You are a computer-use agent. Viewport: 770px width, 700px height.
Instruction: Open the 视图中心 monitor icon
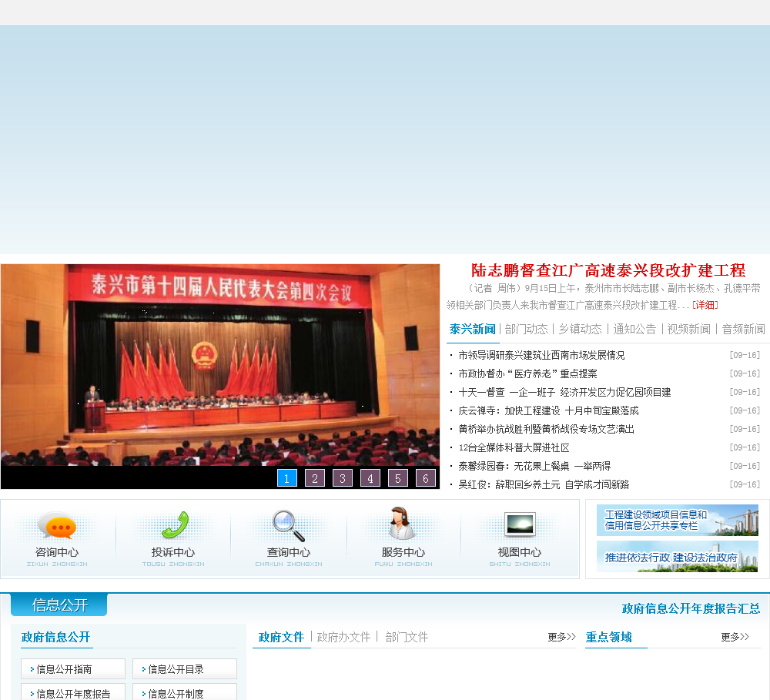pos(520,524)
